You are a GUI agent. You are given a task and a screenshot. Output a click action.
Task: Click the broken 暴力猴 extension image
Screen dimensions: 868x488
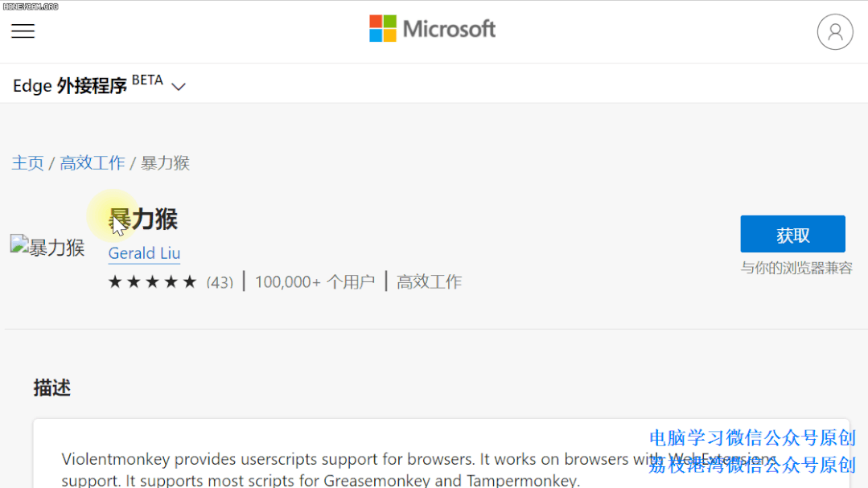[47, 247]
